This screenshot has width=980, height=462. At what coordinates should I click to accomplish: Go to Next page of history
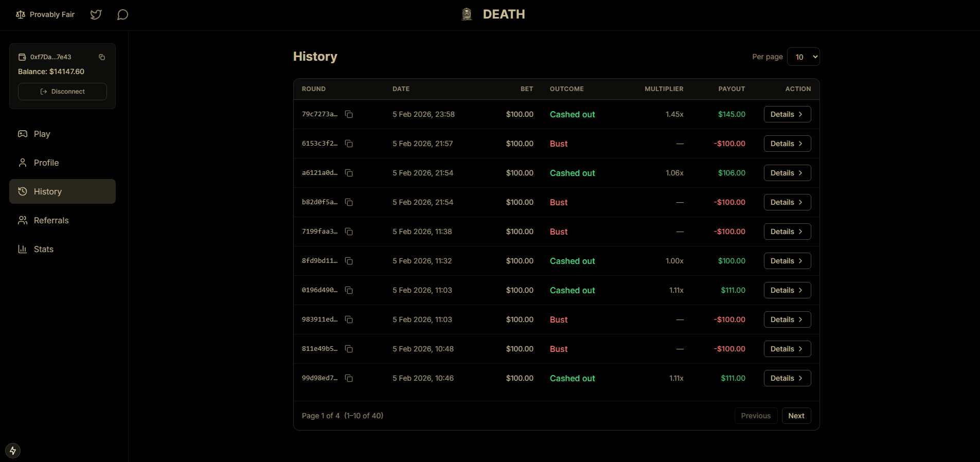(796, 416)
